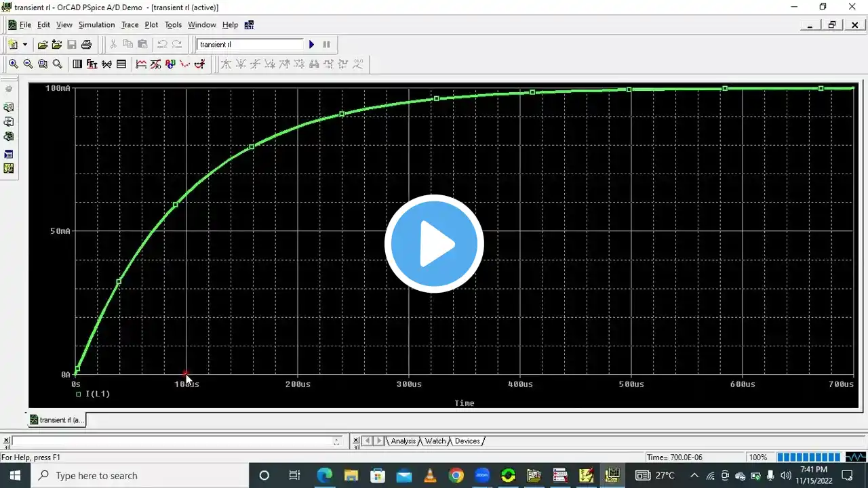Click the Copy icon
This screenshot has width=868, height=488.
(128, 44)
